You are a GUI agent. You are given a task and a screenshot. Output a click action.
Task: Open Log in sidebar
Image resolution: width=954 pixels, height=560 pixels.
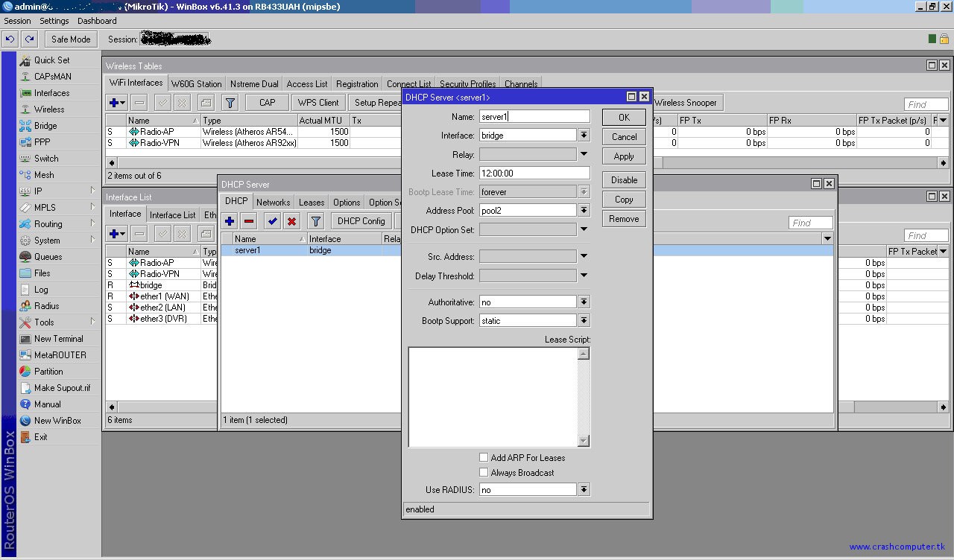click(41, 290)
